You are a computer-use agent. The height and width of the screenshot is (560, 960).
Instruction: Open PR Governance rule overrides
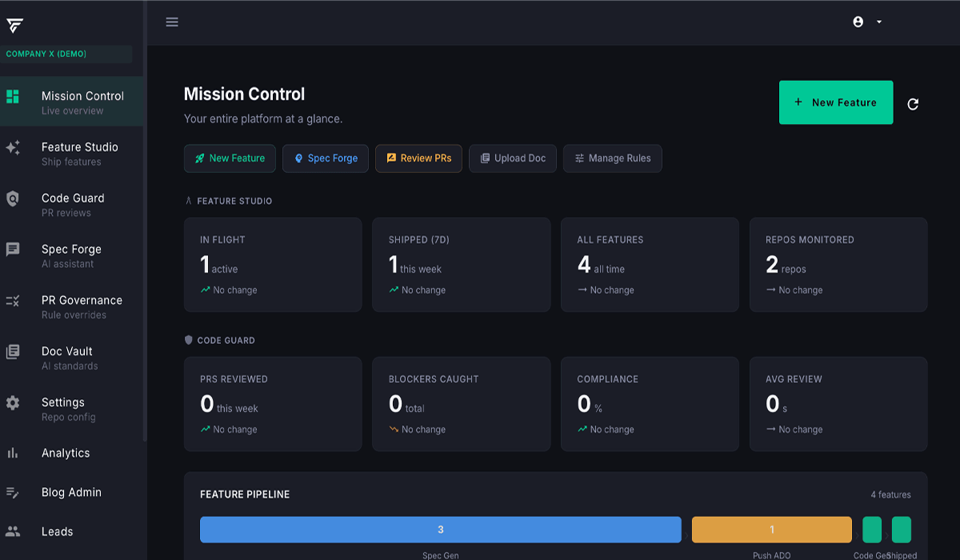[x=72, y=306]
